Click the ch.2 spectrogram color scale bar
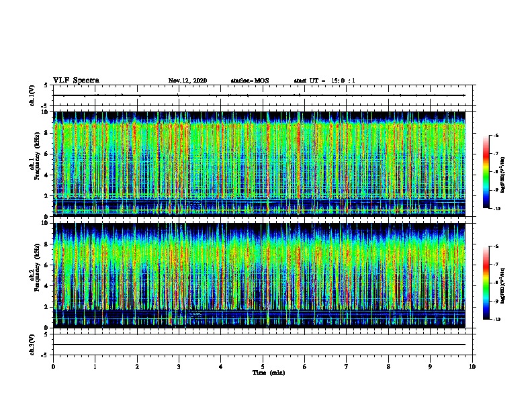Viewport: 532px width, 411px height. click(486, 283)
